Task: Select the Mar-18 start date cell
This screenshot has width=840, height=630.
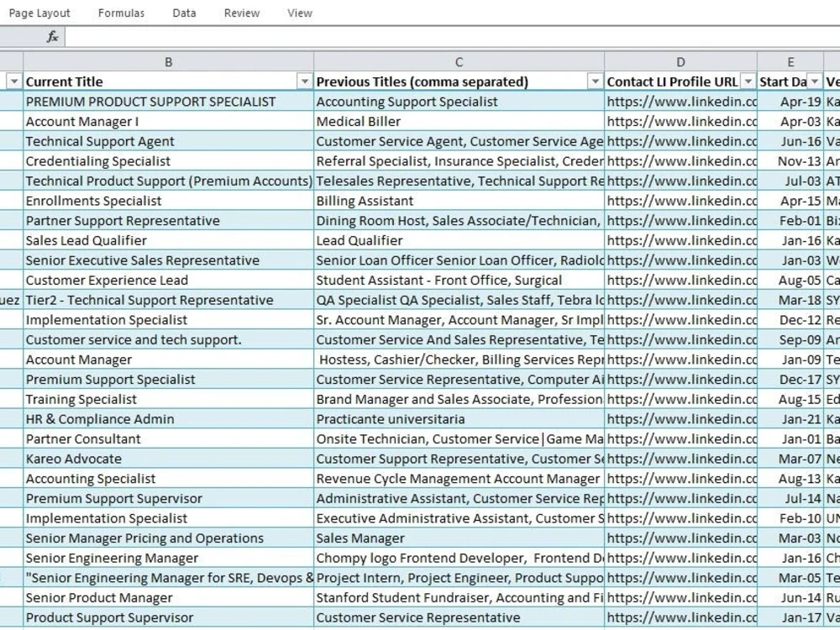Action: point(790,300)
